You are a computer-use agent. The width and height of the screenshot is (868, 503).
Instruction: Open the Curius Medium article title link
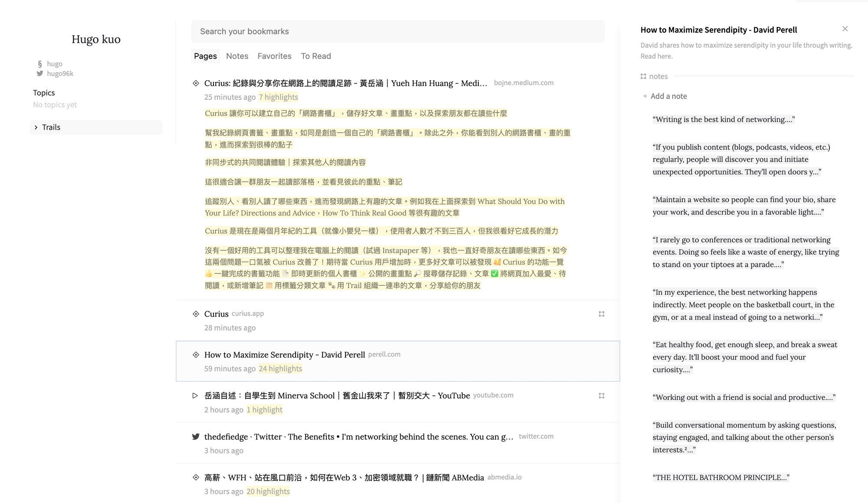point(346,83)
